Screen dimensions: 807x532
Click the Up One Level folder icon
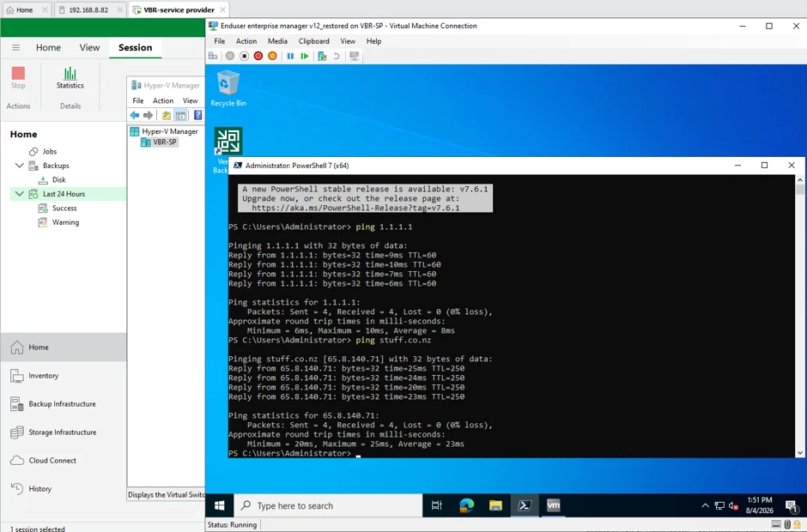(x=167, y=115)
